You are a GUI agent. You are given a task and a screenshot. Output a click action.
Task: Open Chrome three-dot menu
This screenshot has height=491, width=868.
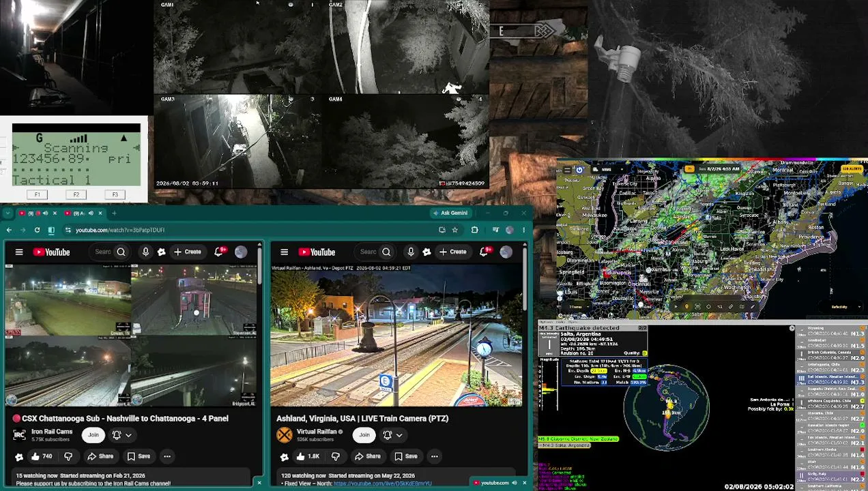523,230
